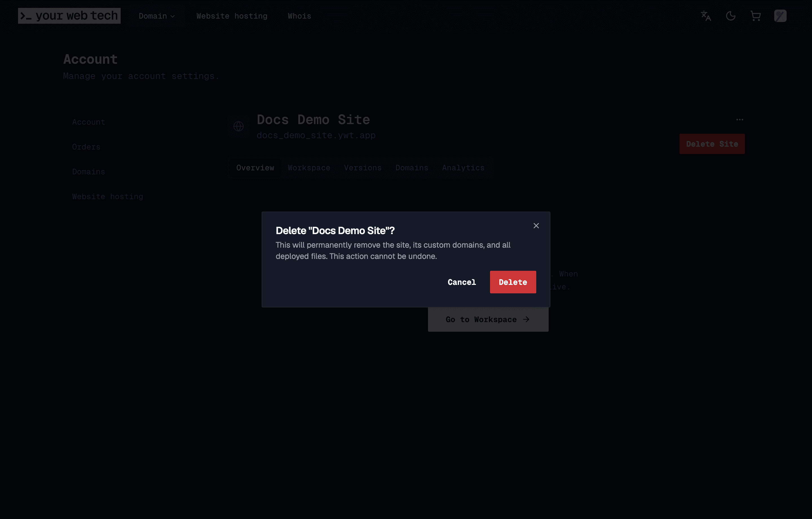The width and height of the screenshot is (812, 519).
Task: Open the shopping cart
Action: [x=755, y=16]
